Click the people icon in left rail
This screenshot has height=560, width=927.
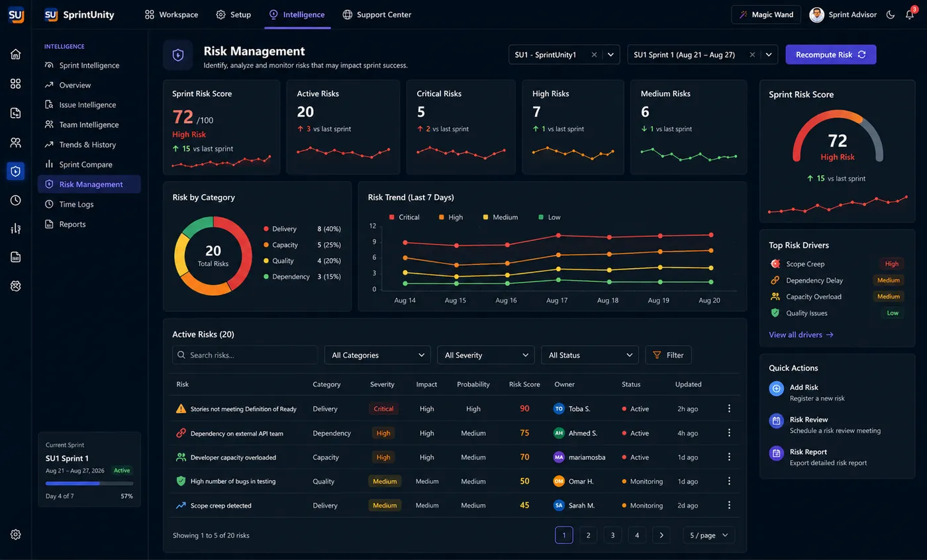(15, 142)
